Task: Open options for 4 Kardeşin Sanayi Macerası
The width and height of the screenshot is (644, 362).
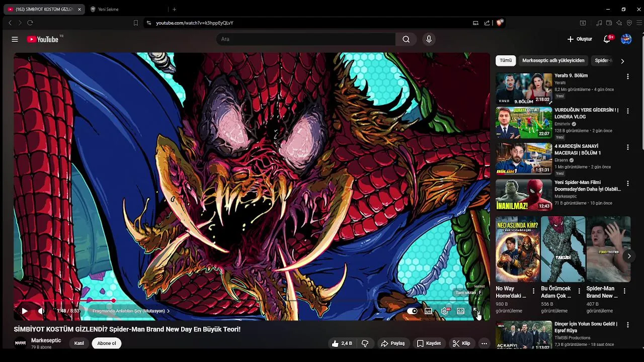Action: click(627, 147)
